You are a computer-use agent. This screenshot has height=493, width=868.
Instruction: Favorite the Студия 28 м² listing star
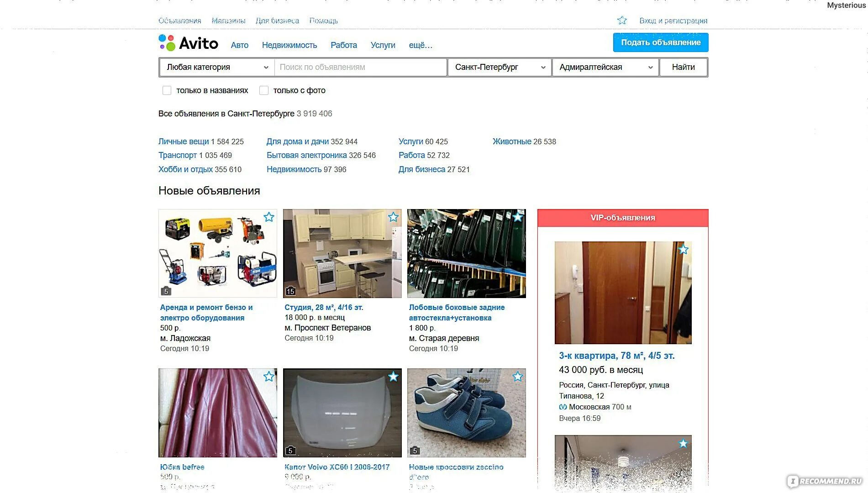[x=393, y=217]
